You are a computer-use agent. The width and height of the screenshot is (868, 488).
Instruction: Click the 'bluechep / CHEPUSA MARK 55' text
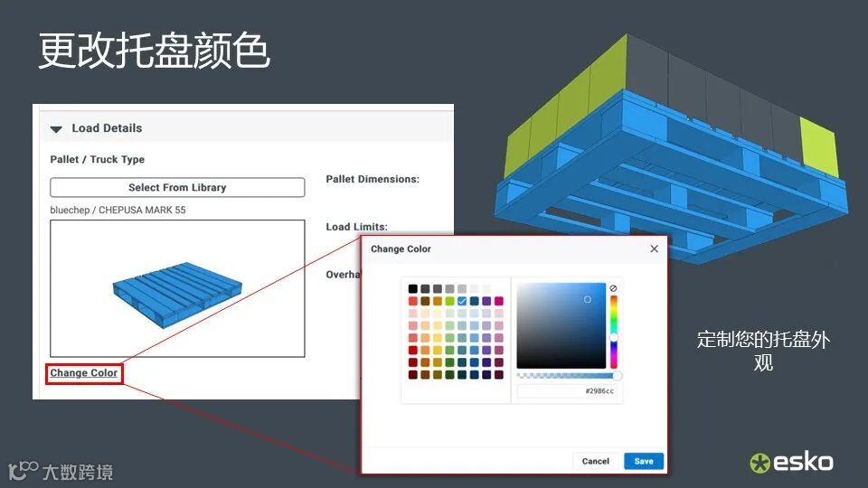118,211
